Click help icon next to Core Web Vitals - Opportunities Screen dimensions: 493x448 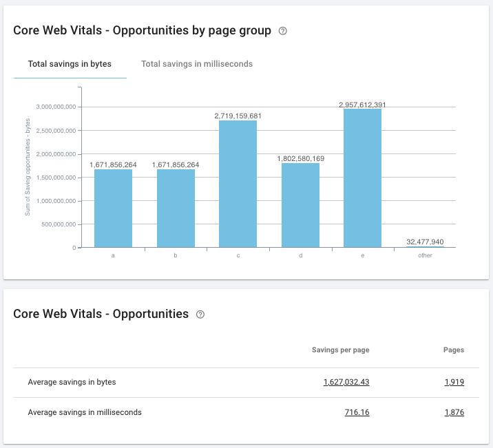pos(200,314)
